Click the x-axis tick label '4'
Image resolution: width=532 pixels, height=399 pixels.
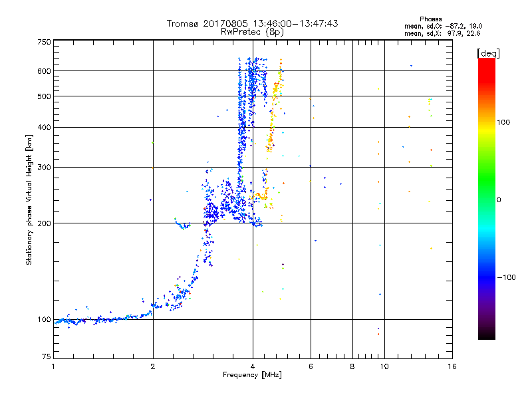point(253,366)
